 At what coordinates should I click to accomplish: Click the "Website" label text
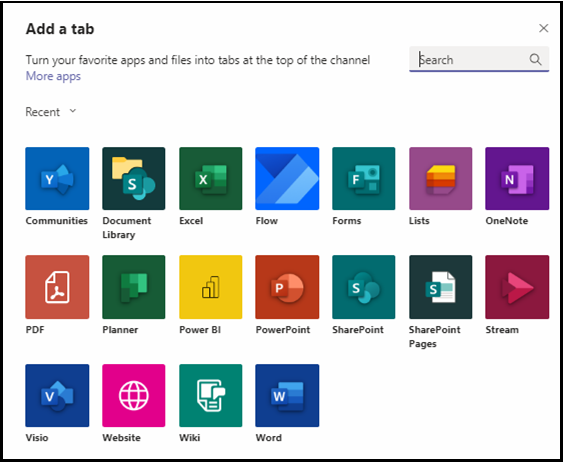(x=121, y=438)
